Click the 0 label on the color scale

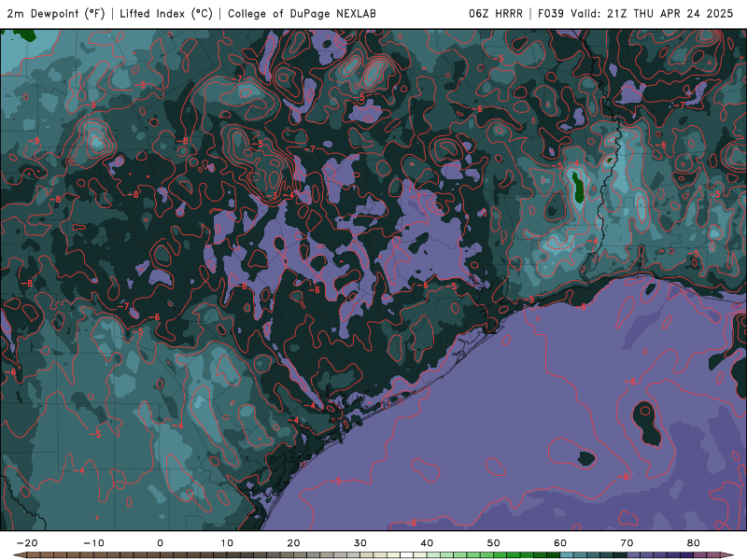coord(161,543)
